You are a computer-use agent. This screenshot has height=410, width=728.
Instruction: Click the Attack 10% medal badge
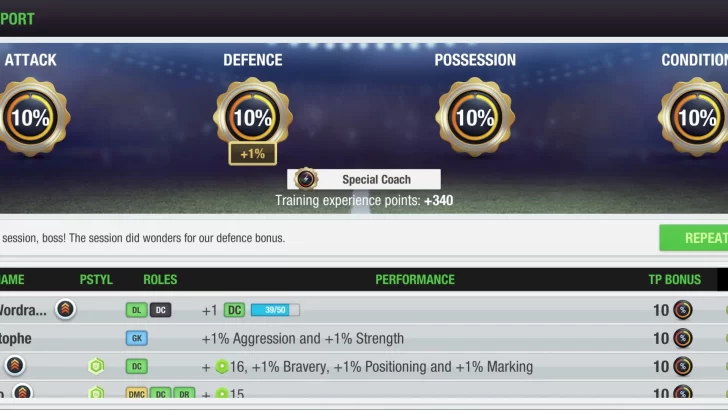tap(31, 117)
